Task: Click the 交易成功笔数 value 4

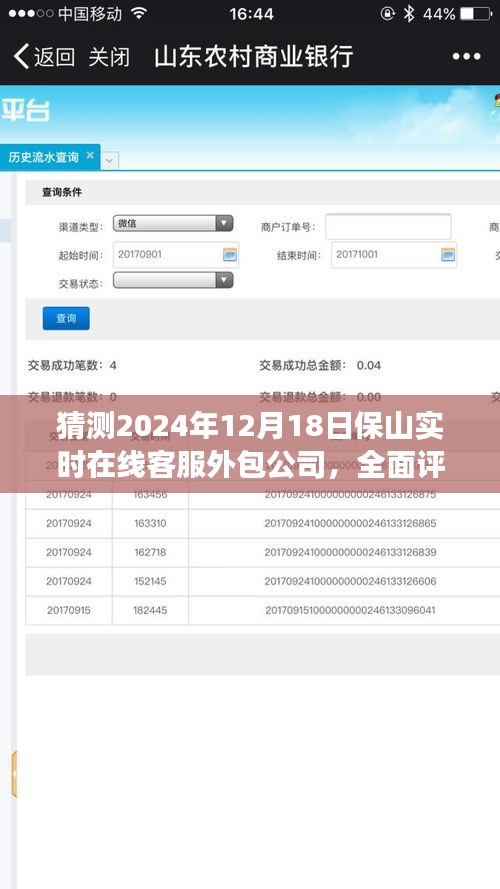Action: pos(113,366)
